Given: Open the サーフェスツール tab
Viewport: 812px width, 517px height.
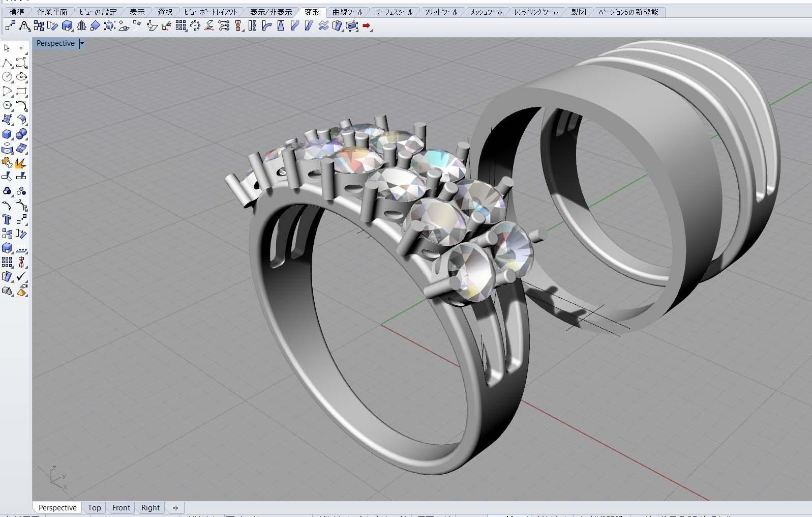Looking at the screenshot, I should pos(394,12).
